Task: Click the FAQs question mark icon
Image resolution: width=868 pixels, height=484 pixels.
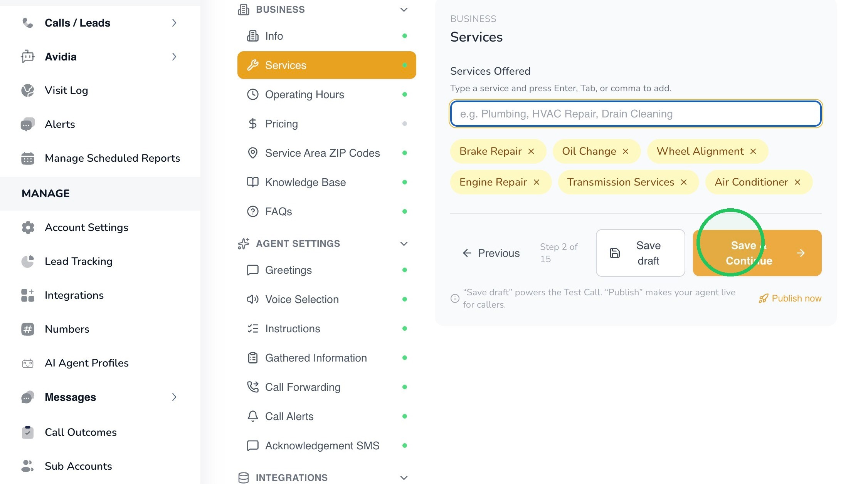Action: tap(253, 211)
